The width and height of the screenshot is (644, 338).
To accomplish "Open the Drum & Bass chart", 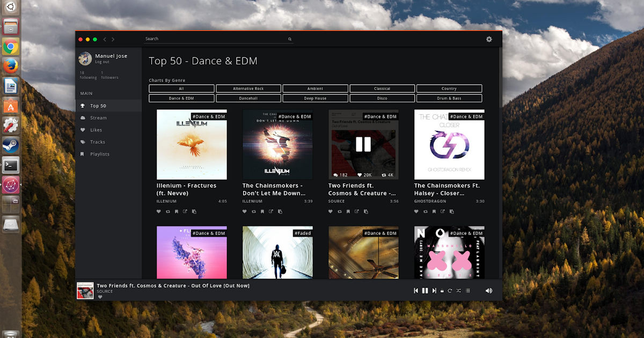I will click(x=449, y=98).
